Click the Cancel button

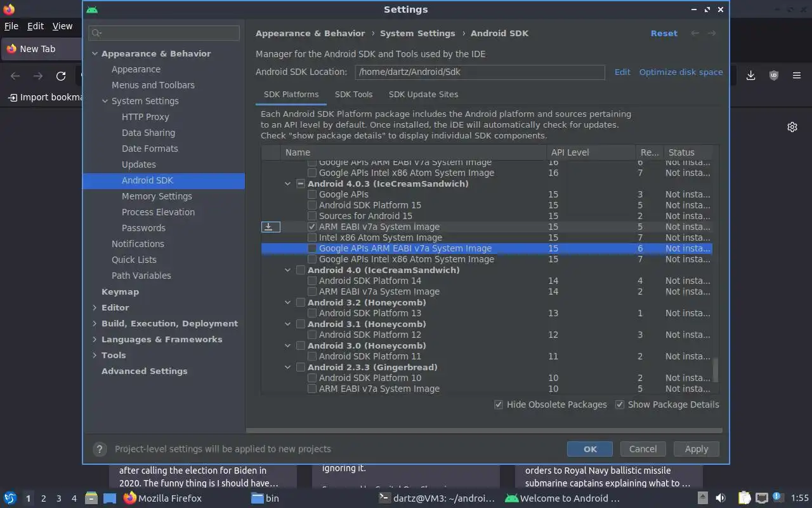(x=643, y=449)
